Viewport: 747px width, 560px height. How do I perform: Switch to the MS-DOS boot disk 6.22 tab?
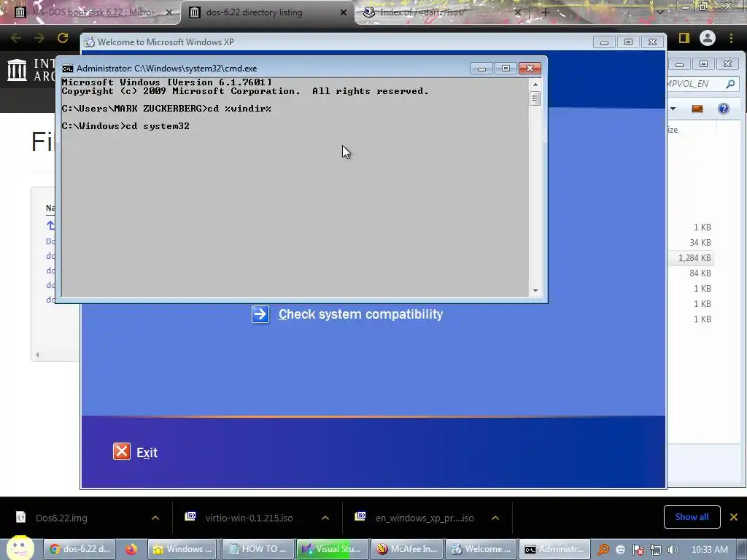[90, 12]
